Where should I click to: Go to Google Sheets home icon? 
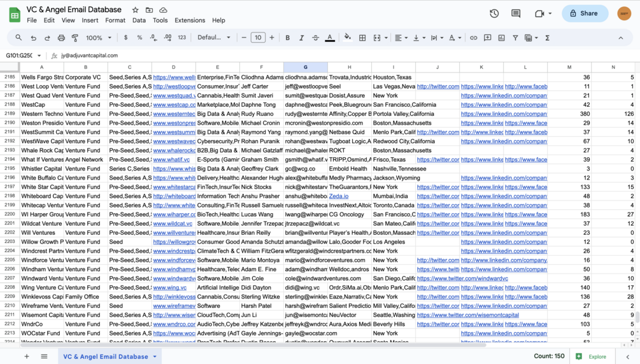point(15,15)
